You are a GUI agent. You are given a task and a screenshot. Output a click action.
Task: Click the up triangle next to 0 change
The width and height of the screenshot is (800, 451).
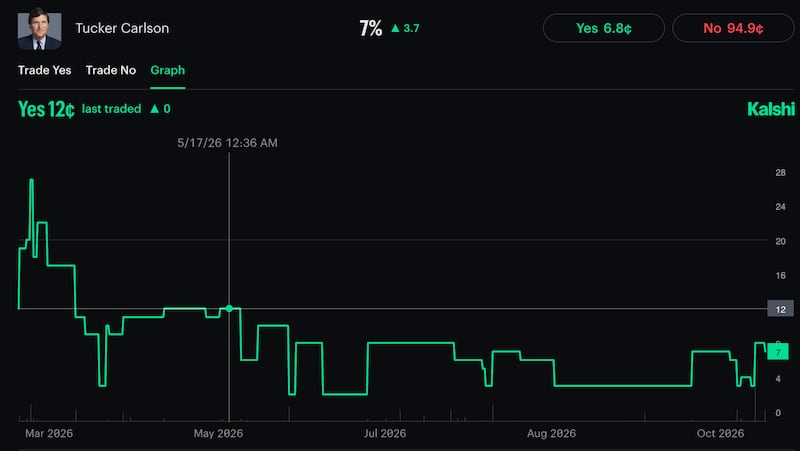(155, 109)
